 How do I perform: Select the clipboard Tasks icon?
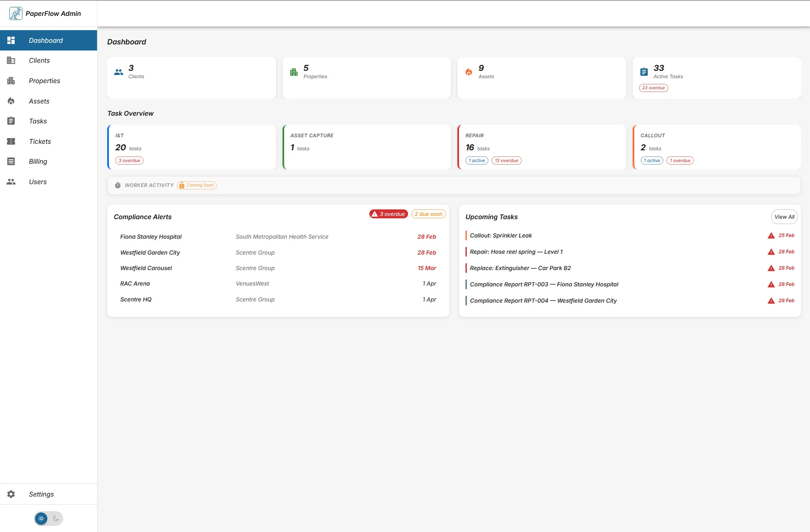(x=11, y=121)
